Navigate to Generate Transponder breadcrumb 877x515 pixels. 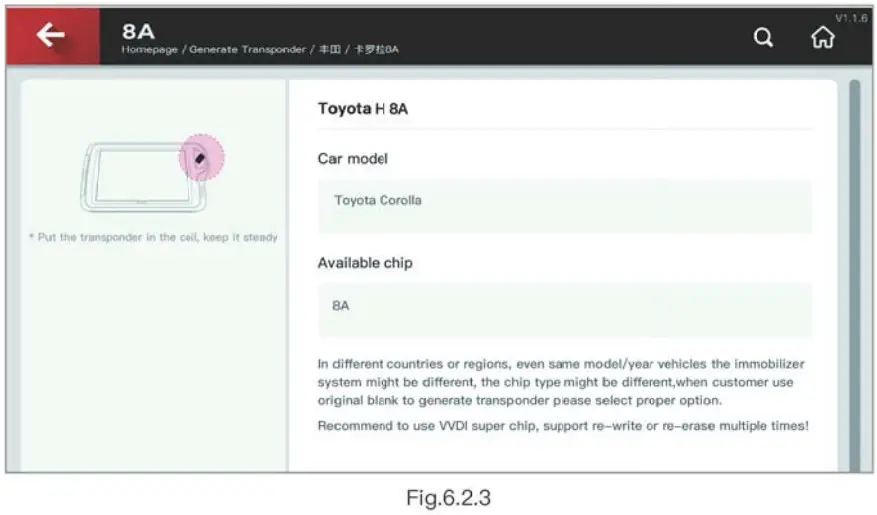click(247, 50)
